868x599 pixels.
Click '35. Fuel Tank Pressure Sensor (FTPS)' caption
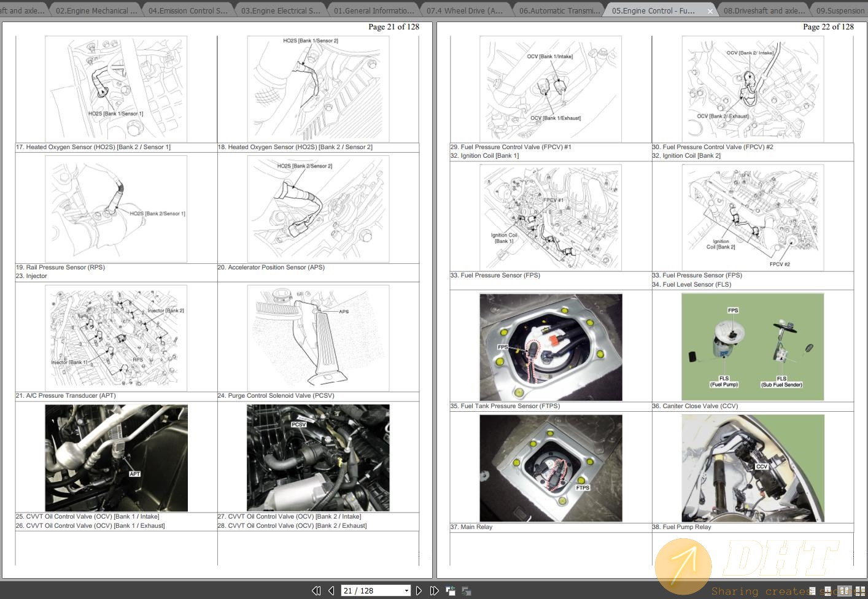click(505, 406)
